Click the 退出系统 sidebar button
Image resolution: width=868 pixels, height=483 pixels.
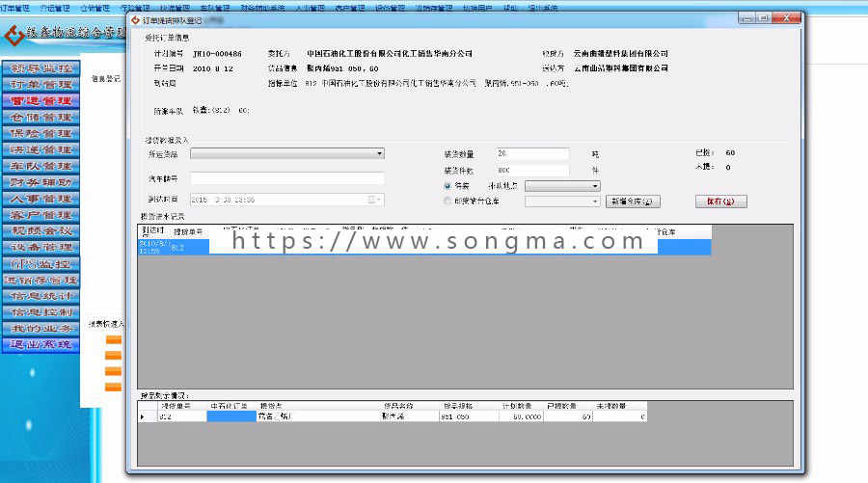pyautogui.click(x=41, y=345)
